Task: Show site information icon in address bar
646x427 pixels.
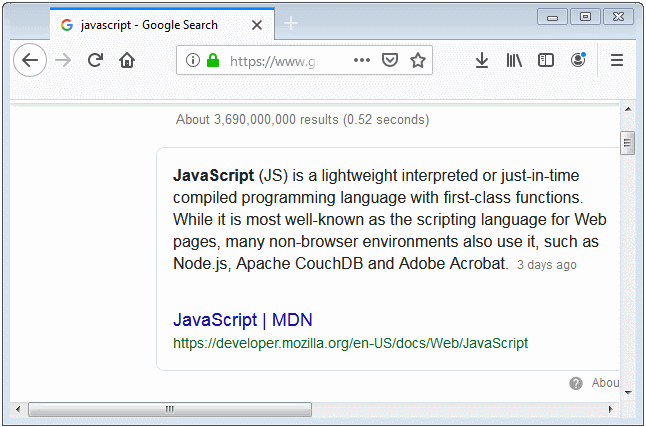Action: pyautogui.click(x=192, y=60)
